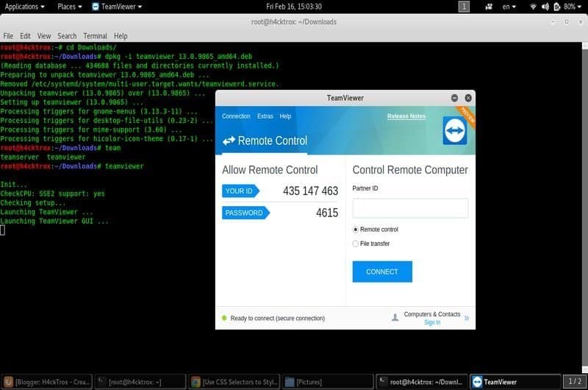Click the clock Fri Feb 16 in top panel
This screenshot has height=390, width=588.
pos(293,7)
